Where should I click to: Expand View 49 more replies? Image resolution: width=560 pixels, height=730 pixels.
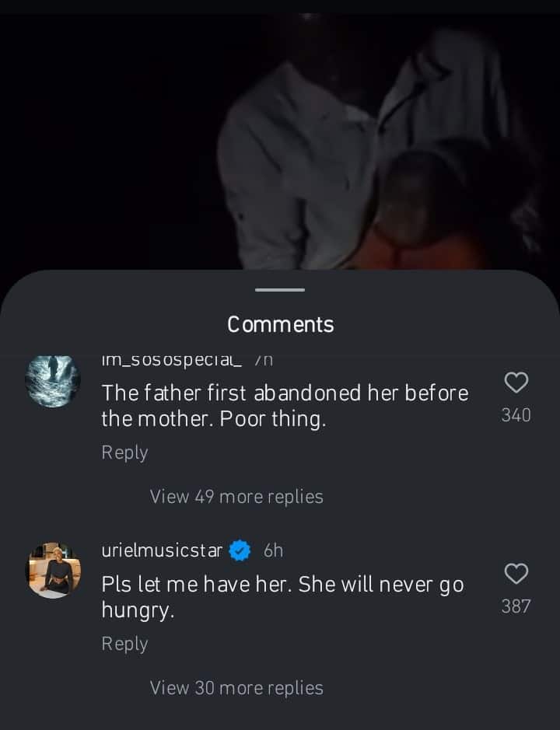[236, 497]
